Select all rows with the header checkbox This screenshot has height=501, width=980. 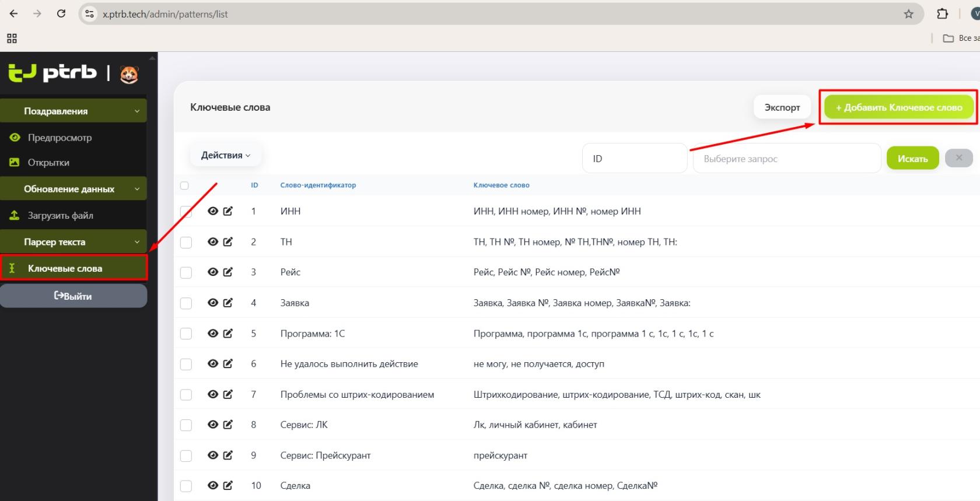[x=184, y=185]
